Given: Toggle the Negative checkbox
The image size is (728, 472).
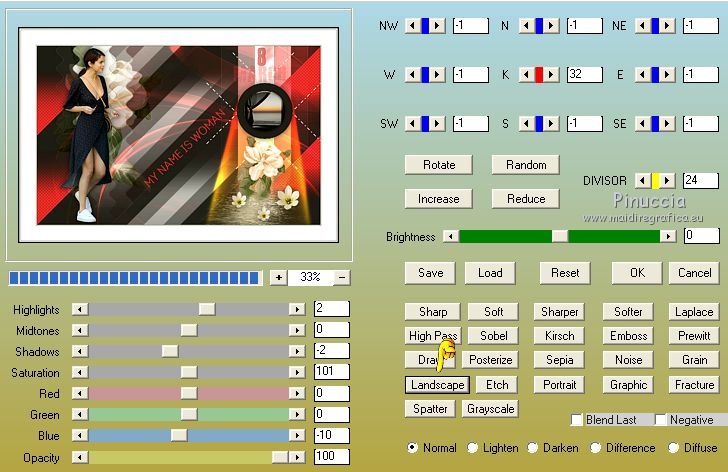Looking at the screenshot, I should 660,420.
